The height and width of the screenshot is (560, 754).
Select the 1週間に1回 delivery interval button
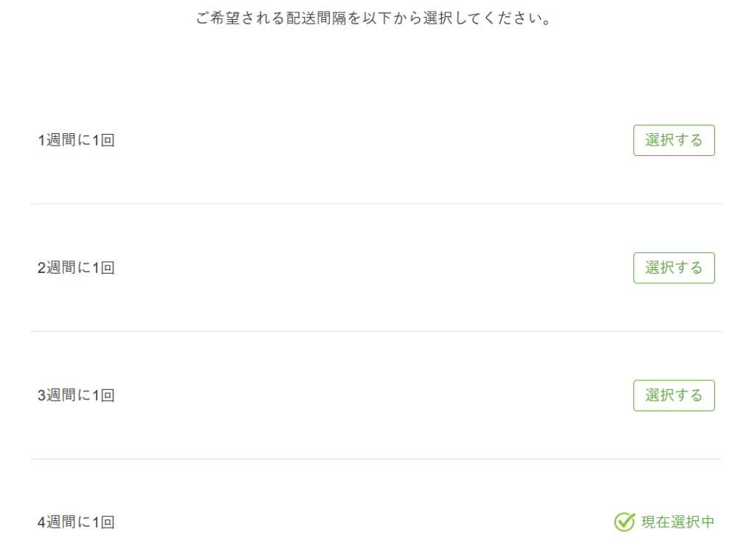tap(674, 141)
